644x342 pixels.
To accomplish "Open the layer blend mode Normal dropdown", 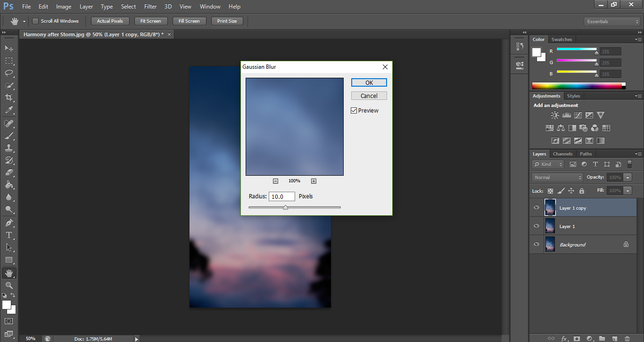I will coord(558,178).
